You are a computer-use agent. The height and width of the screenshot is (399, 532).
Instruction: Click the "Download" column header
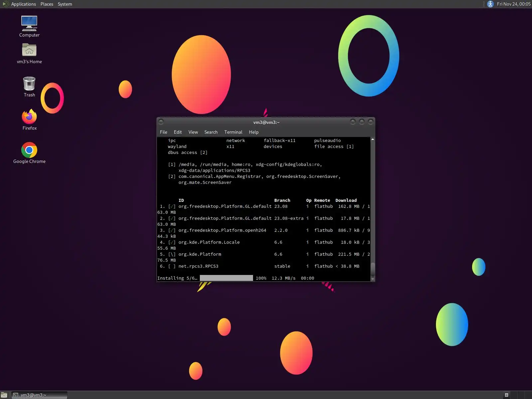[x=346, y=200]
